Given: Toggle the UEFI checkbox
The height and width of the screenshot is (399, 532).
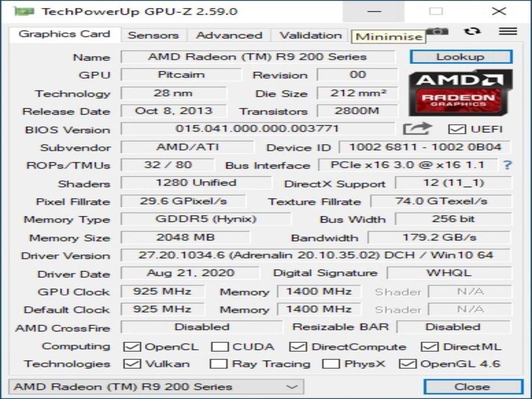Looking at the screenshot, I should tap(457, 129).
